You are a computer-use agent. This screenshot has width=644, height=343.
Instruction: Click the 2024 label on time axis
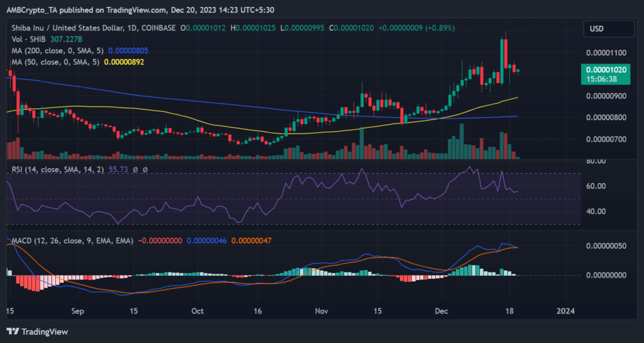(566, 311)
